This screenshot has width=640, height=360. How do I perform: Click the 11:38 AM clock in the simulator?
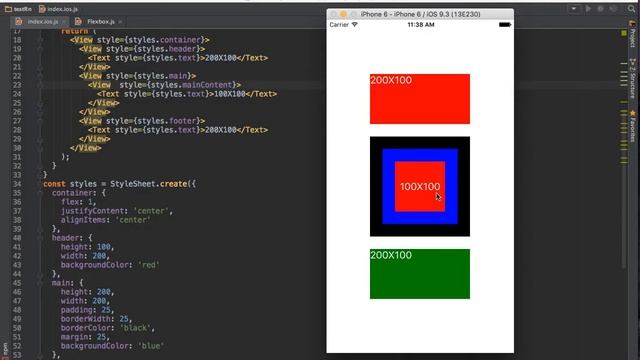[421, 24]
